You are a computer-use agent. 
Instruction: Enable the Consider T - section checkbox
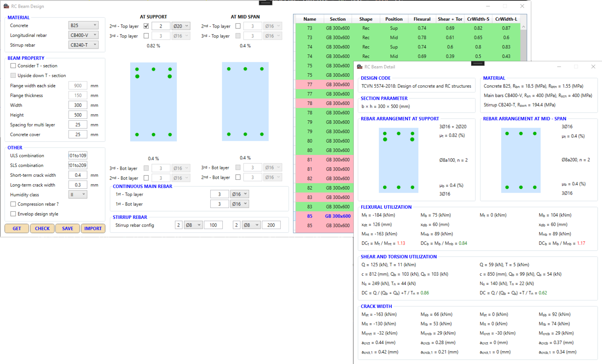[13, 66]
